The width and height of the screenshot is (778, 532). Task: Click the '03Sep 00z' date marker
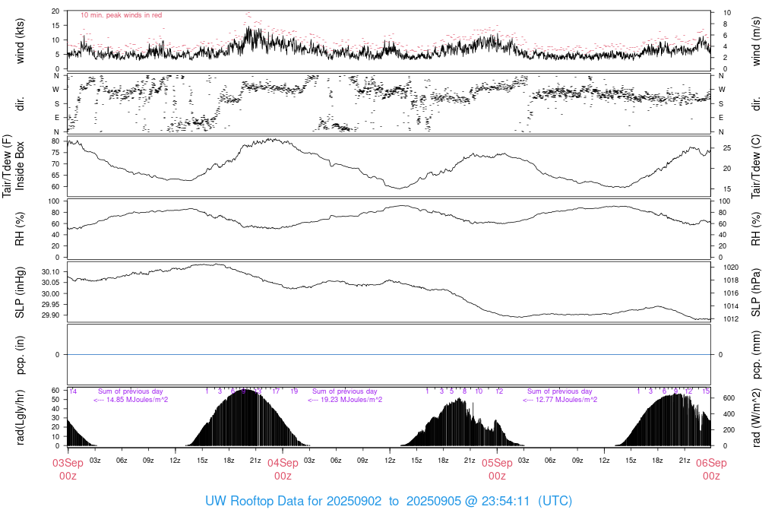click(x=68, y=470)
